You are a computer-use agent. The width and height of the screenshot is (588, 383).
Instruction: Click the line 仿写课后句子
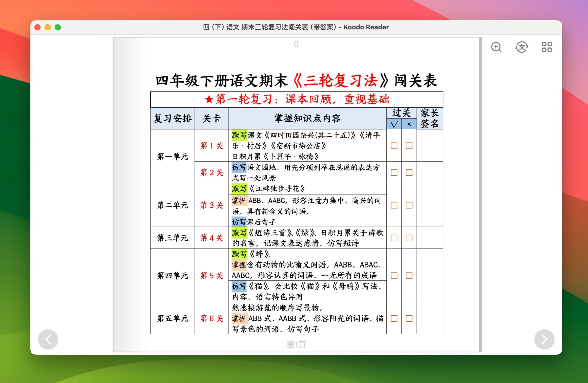254,222
